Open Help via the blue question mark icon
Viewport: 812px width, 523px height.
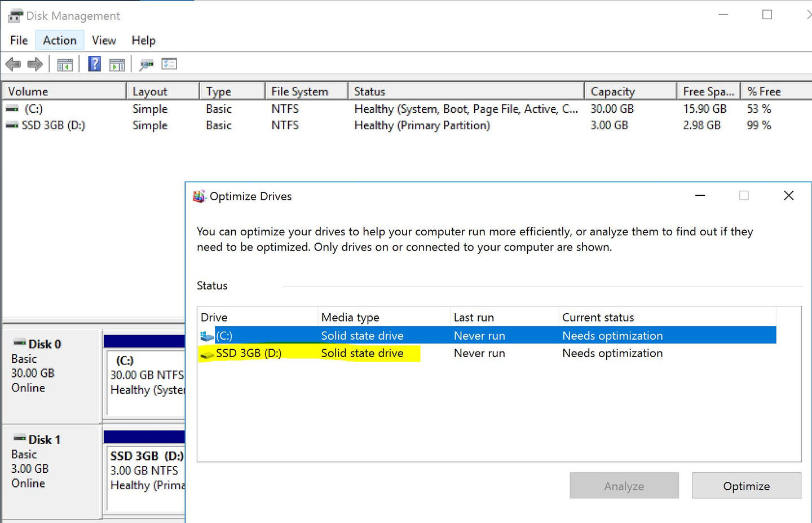tap(95, 64)
